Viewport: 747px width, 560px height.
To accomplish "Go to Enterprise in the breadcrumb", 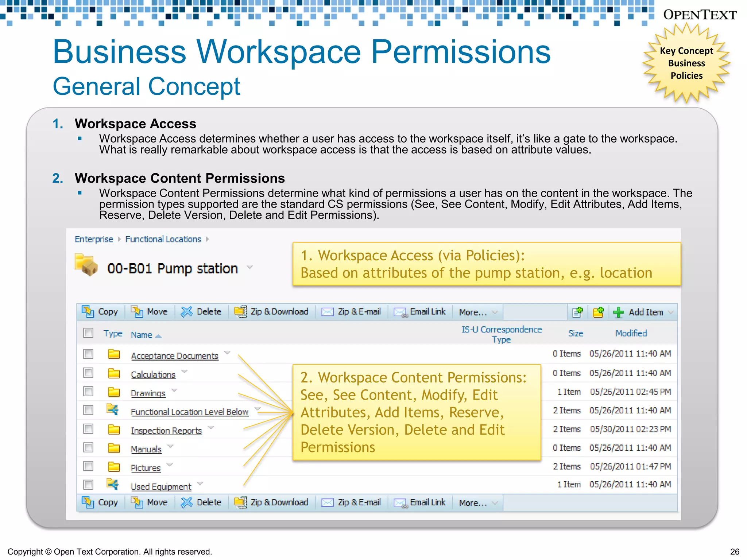I will tap(94, 239).
